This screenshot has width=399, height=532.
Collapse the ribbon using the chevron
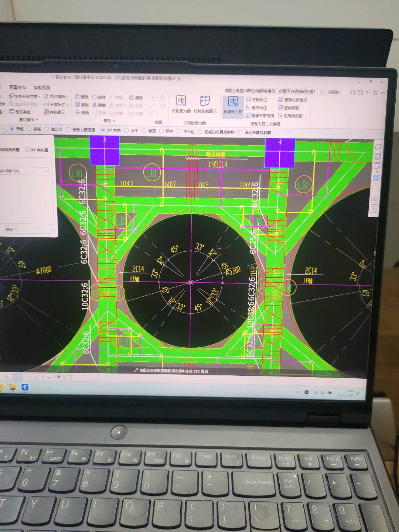point(383,93)
